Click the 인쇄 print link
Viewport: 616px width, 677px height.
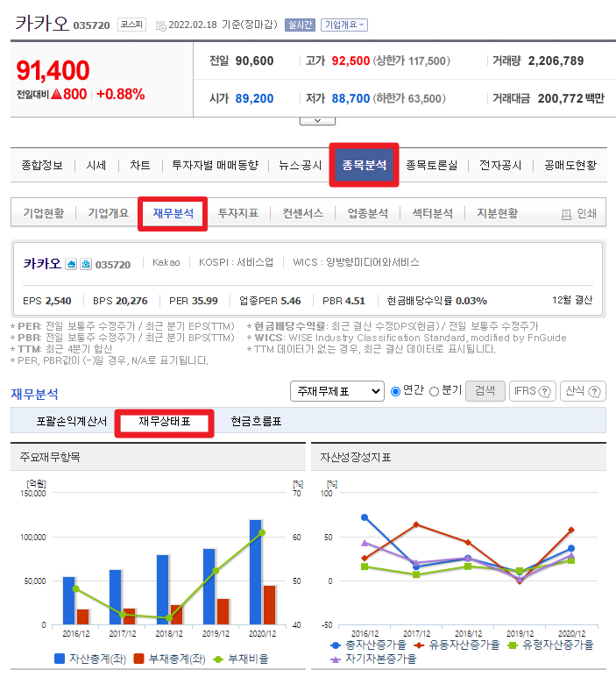(587, 213)
